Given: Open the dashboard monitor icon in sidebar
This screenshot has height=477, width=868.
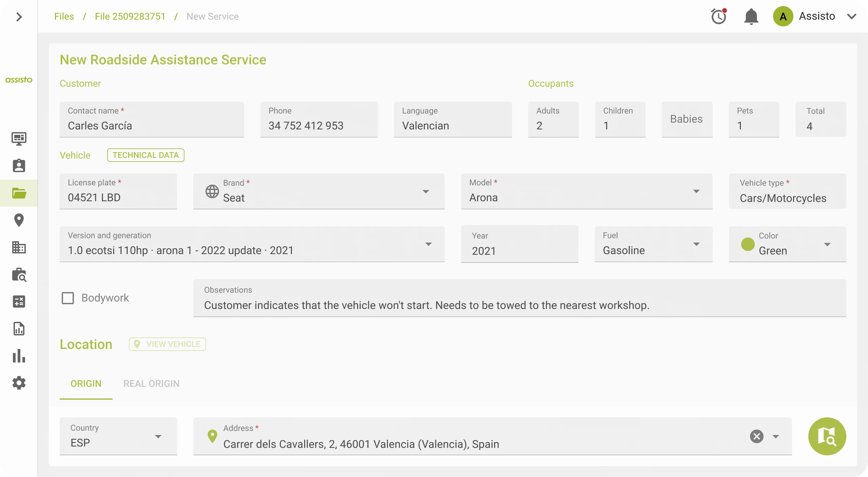Looking at the screenshot, I should 19,139.
